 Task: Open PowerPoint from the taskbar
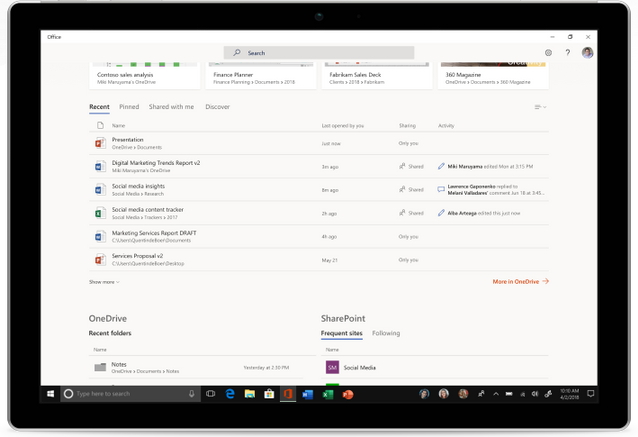[347, 394]
